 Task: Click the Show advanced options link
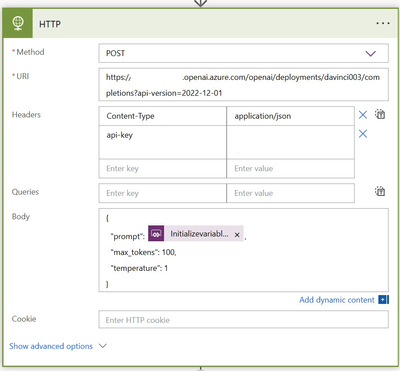(51, 346)
